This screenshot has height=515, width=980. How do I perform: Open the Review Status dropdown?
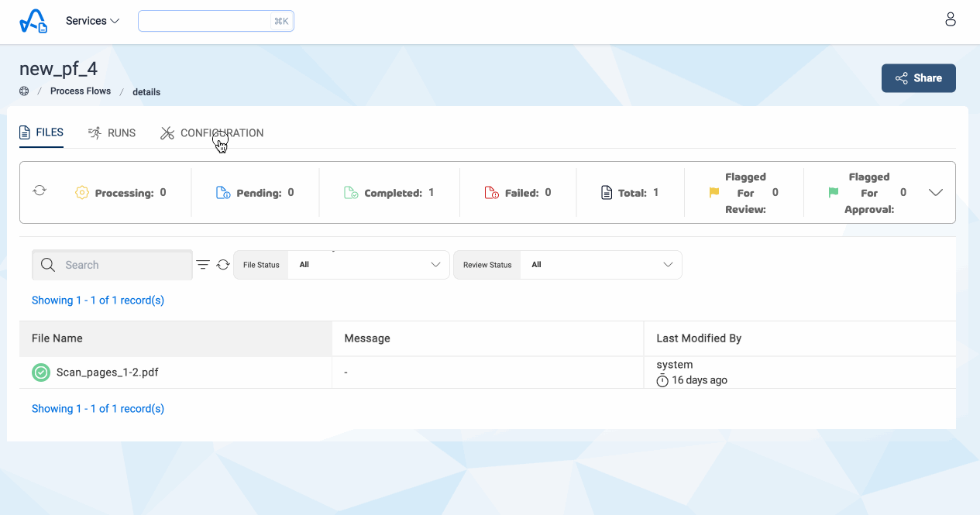point(600,264)
